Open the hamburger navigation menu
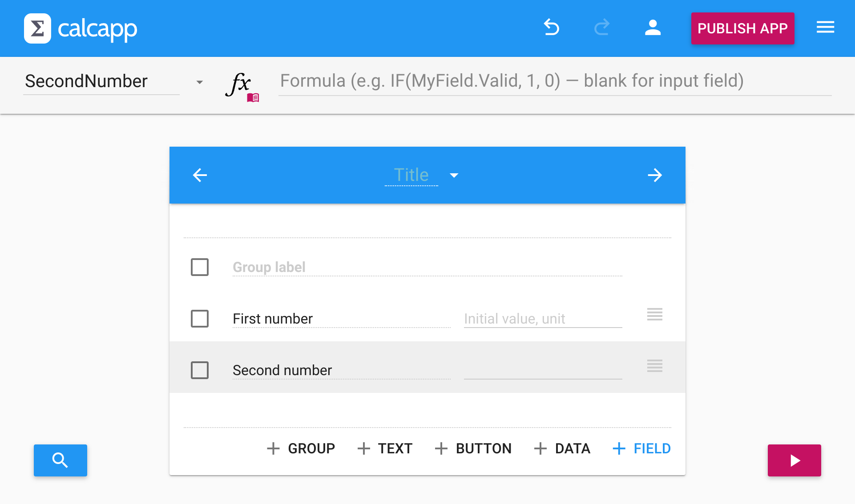This screenshot has width=855, height=504. click(x=825, y=28)
